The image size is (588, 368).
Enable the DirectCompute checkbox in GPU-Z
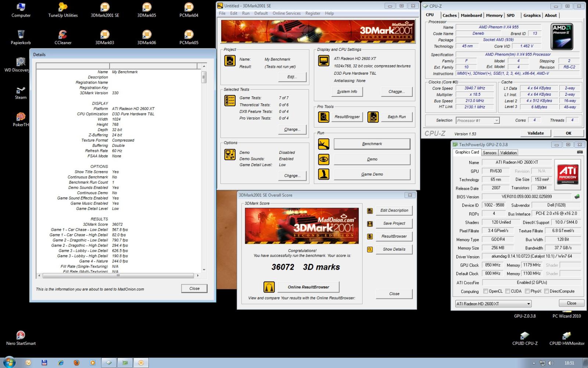point(546,291)
